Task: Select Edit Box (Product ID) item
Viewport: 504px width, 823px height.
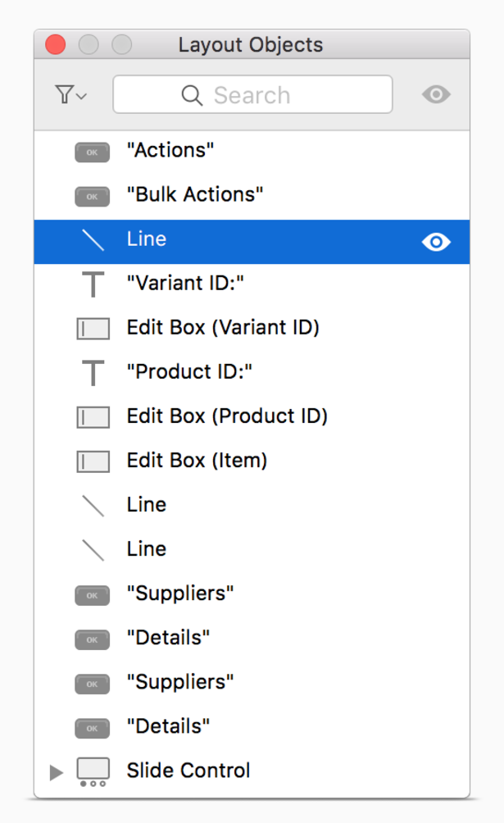Action: pos(252,417)
